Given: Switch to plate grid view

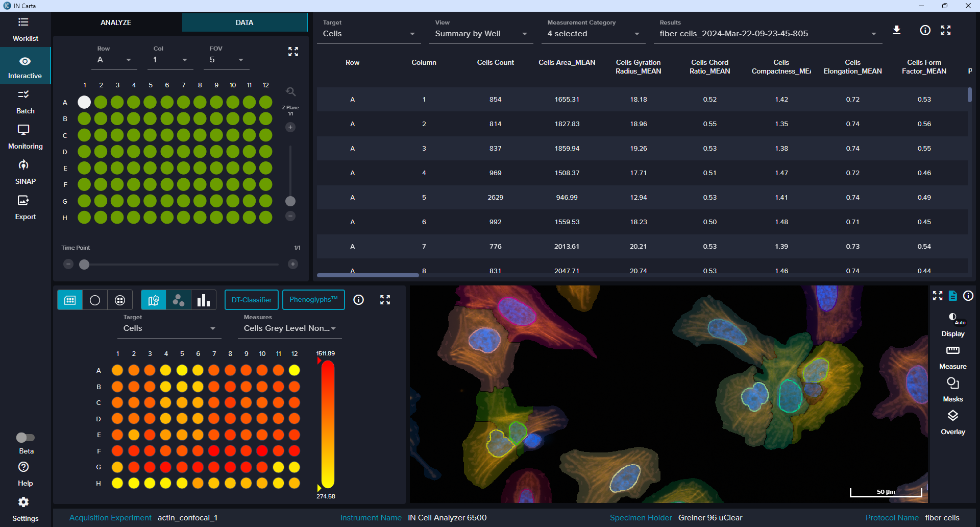Looking at the screenshot, I should pos(70,300).
